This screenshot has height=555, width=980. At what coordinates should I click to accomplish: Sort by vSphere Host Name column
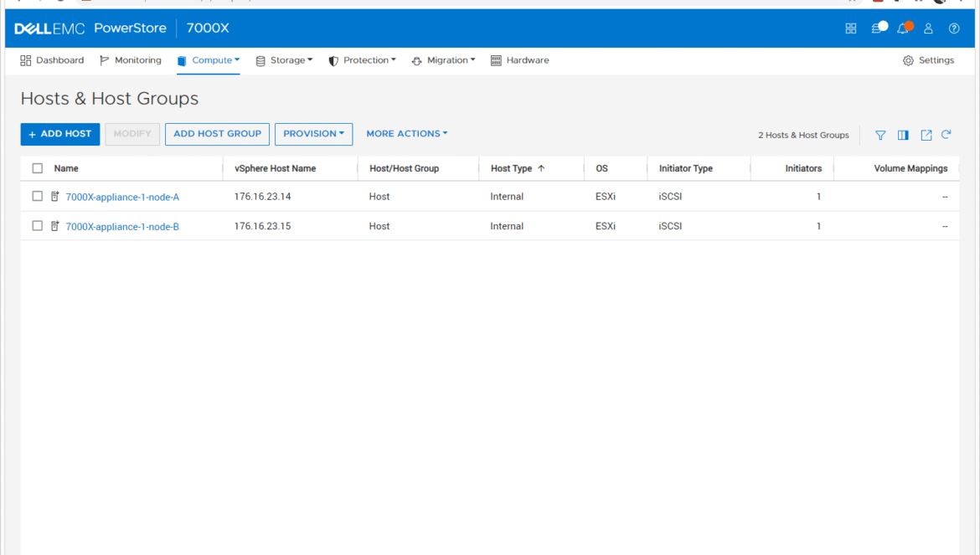click(275, 168)
